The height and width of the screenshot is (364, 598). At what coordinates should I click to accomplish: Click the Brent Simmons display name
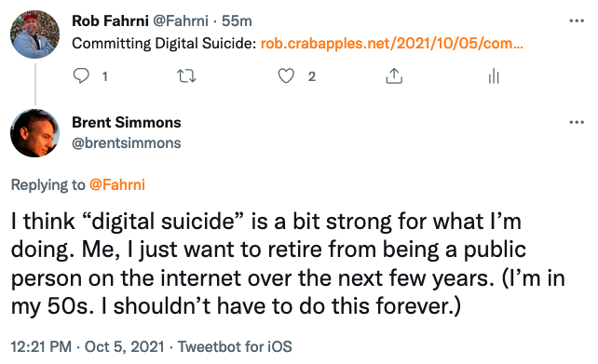127,122
